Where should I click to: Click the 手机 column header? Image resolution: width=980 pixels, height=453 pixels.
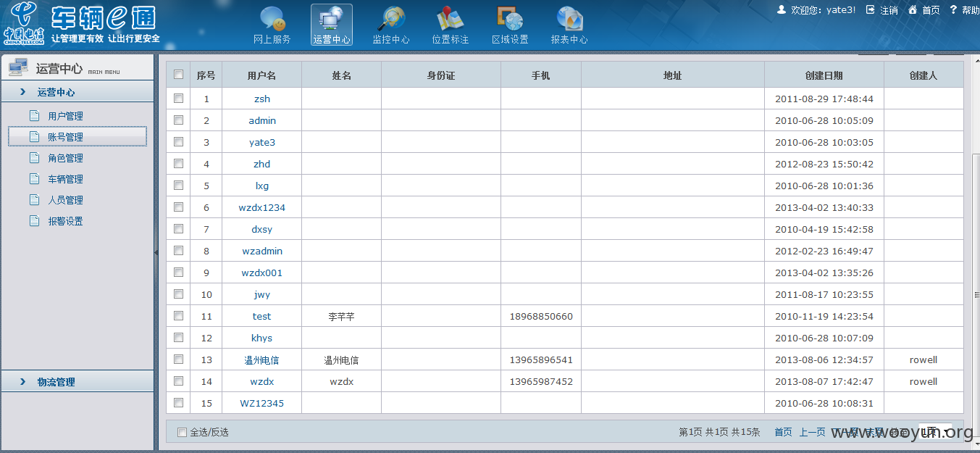(x=541, y=75)
